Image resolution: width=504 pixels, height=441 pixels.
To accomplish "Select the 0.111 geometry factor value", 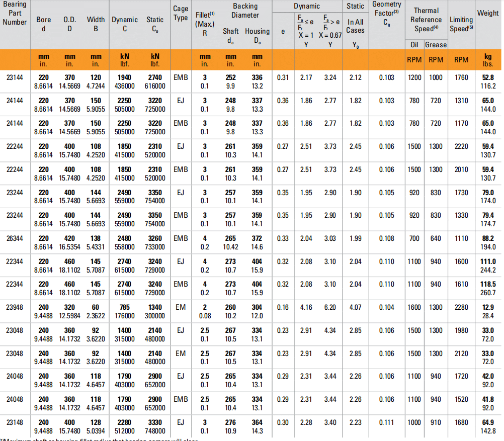I will click(x=386, y=422).
